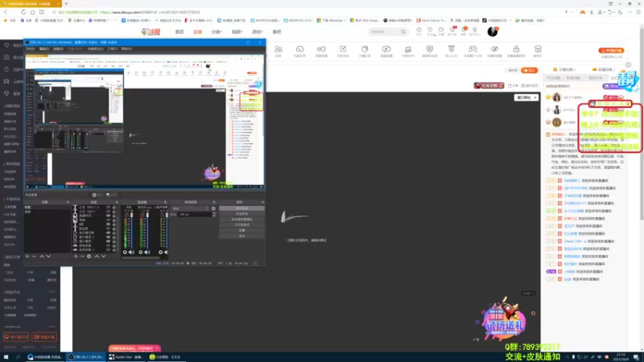Click the audio mixer horizontal scrollbar

coord(142,257)
